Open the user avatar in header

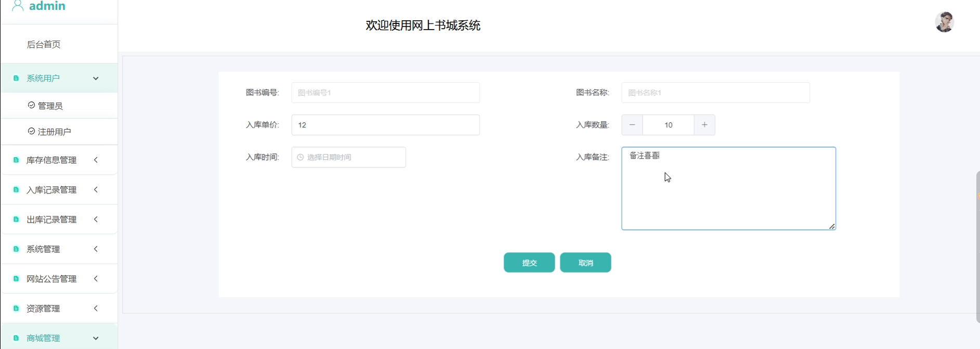[x=944, y=22]
